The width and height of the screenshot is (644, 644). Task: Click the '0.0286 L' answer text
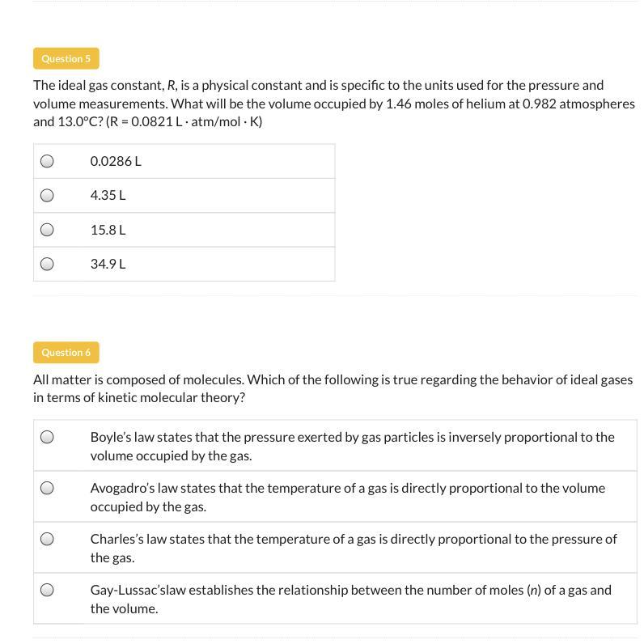click(116, 161)
